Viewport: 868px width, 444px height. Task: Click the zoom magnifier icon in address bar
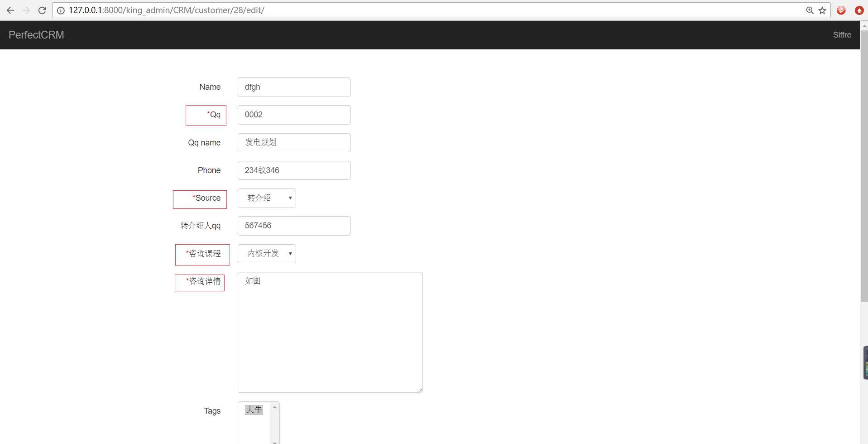click(x=810, y=10)
